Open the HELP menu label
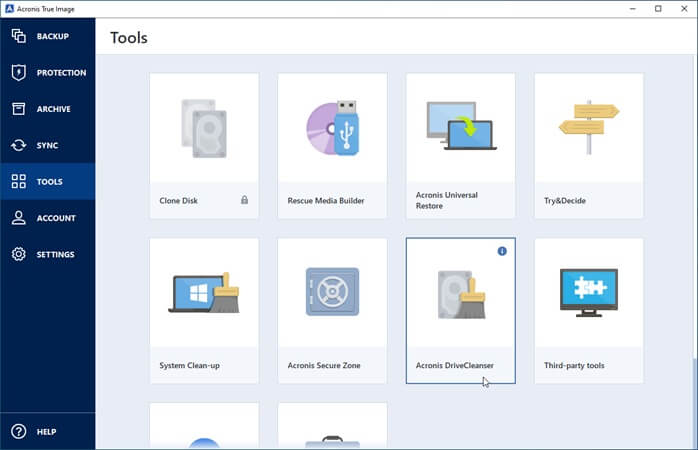Screen dimensions: 698x450 [46, 432]
